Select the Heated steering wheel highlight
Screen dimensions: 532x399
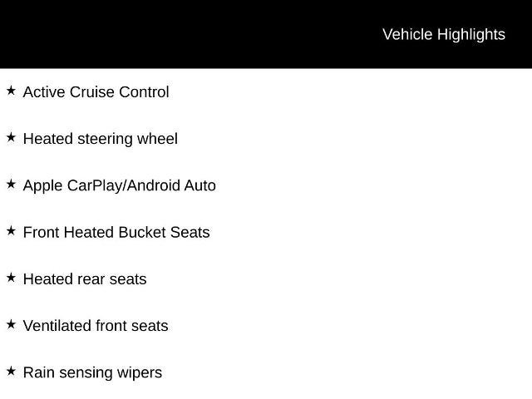pyautogui.click(x=100, y=139)
